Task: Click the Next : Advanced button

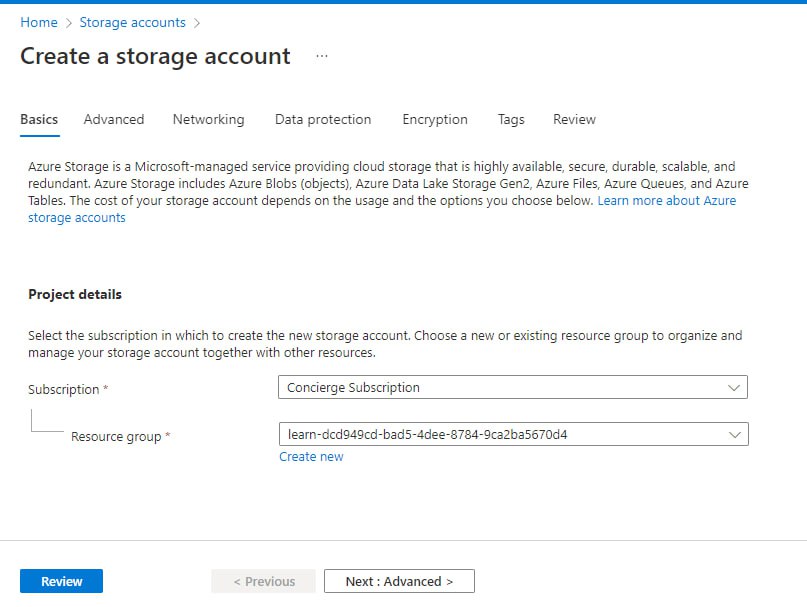Action: 399,581
